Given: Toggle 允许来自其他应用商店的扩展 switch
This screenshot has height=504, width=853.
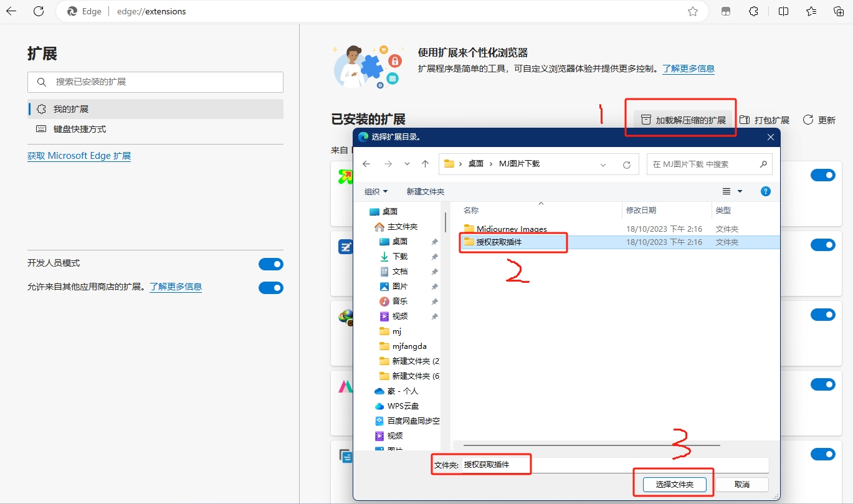Looking at the screenshot, I should pyautogui.click(x=271, y=288).
